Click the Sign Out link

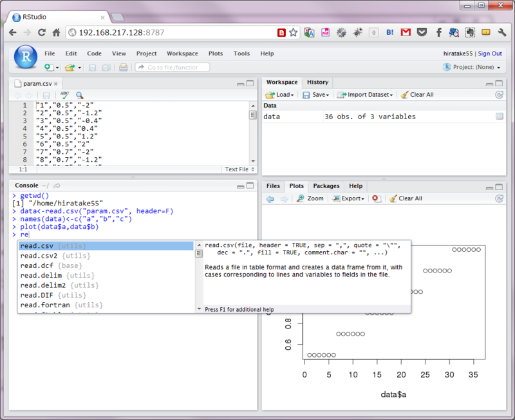490,53
